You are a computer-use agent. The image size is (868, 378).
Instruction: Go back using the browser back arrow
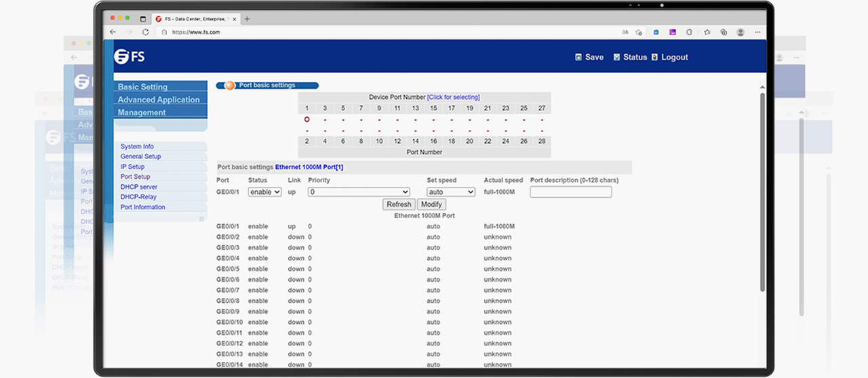113,32
